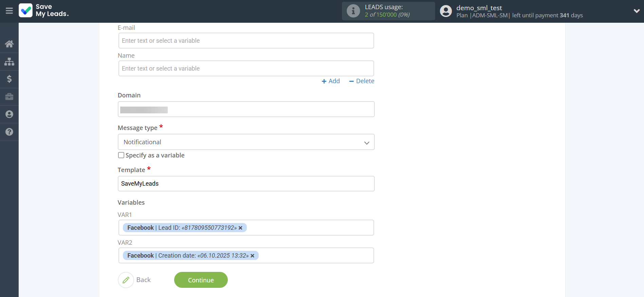644x297 pixels.
Task: Click the Delete link below the Name field
Action: tap(362, 81)
